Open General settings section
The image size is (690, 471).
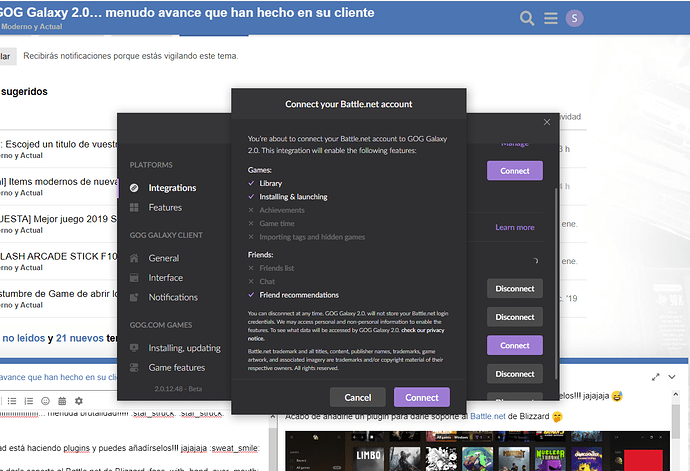click(x=164, y=258)
